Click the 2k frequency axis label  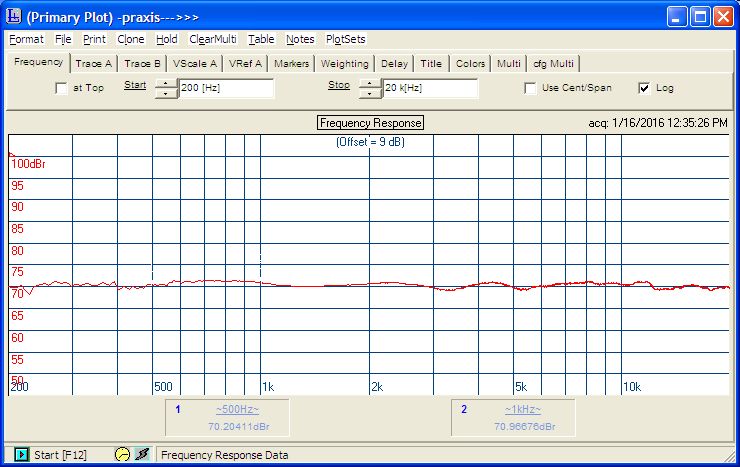(x=377, y=387)
